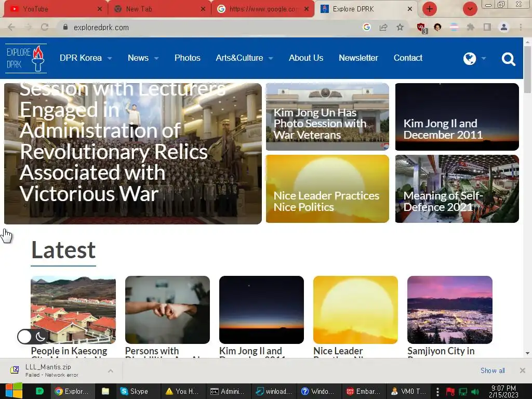Image resolution: width=532 pixels, height=399 pixels.
Task: Click the address bar URL exploredprk.com
Action: pos(101,28)
